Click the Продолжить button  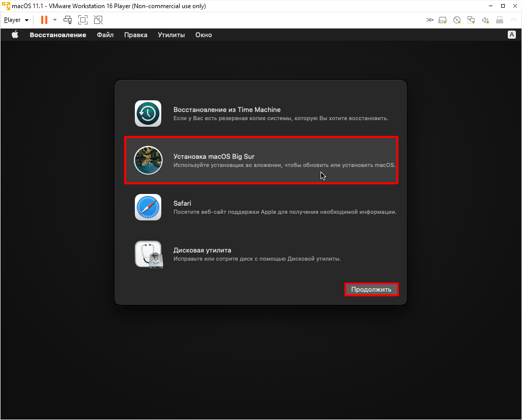coord(371,290)
